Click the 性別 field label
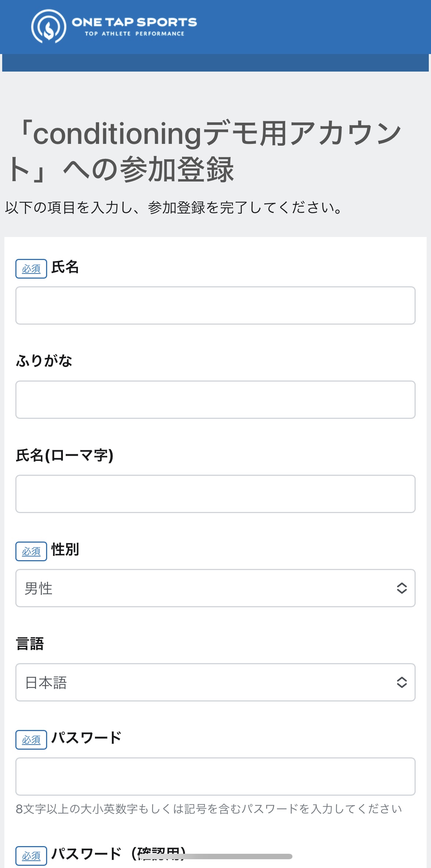 pos(65,550)
